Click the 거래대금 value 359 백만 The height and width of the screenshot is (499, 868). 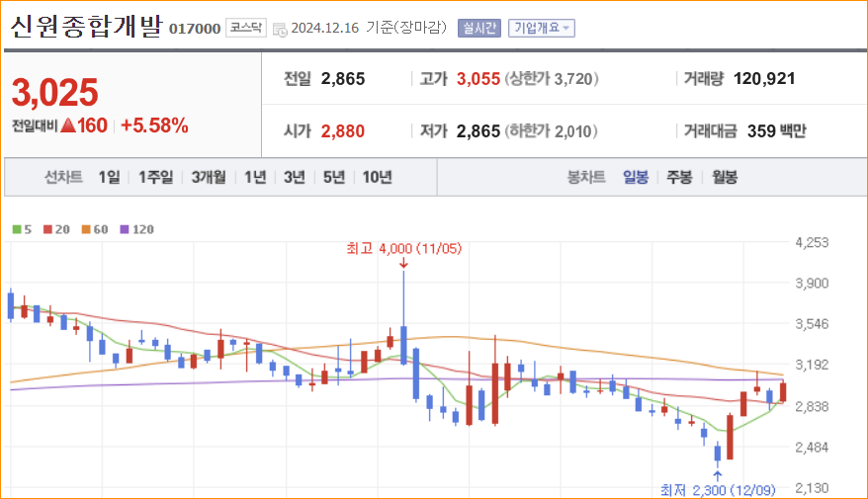[x=777, y=131]
